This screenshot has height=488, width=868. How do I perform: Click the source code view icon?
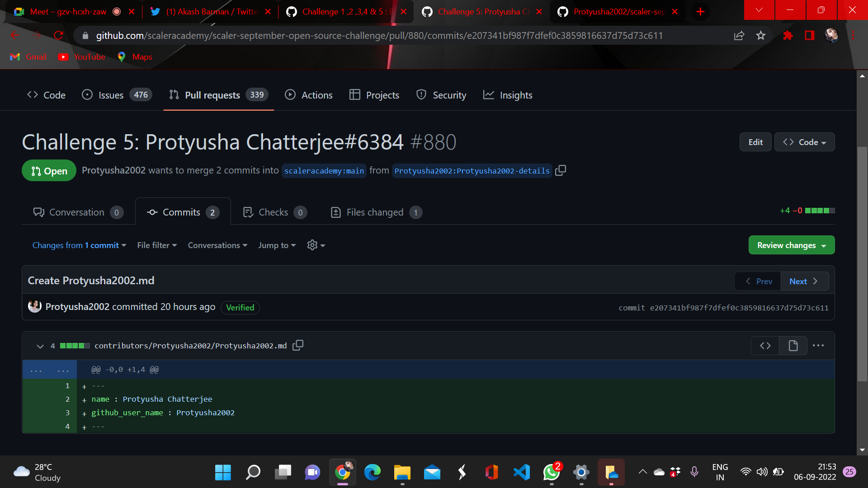765,345
